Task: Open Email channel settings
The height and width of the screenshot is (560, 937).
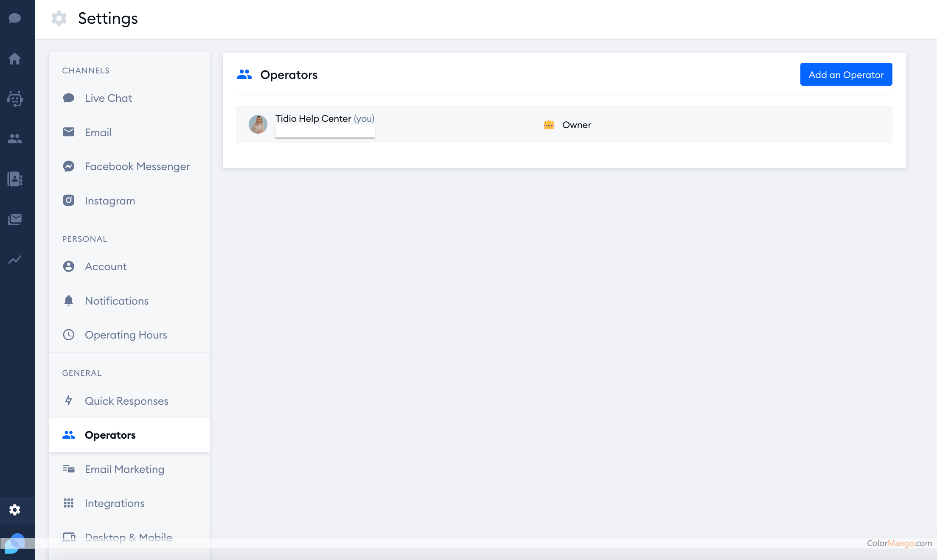Action: click(98, 132)
